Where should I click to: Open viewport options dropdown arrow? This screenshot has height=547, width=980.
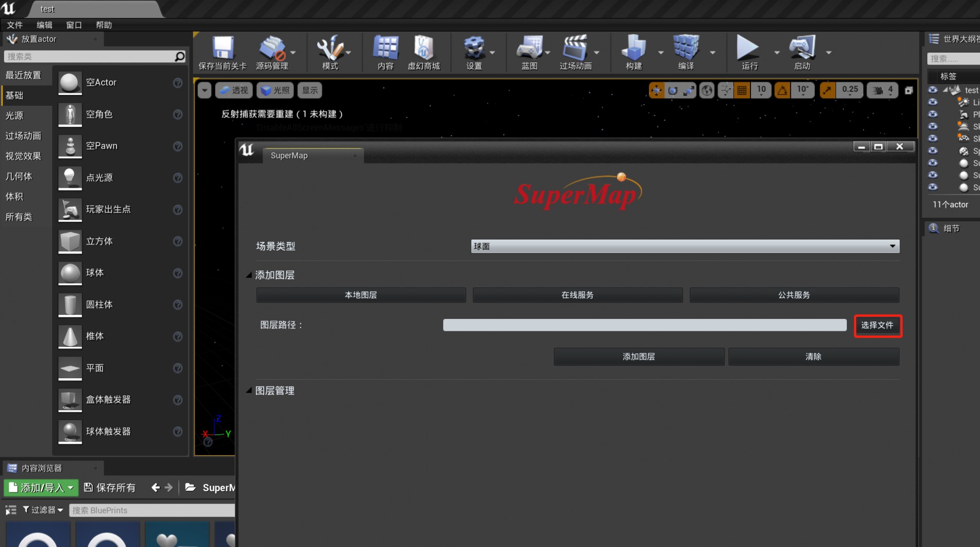tap(204, 90)
